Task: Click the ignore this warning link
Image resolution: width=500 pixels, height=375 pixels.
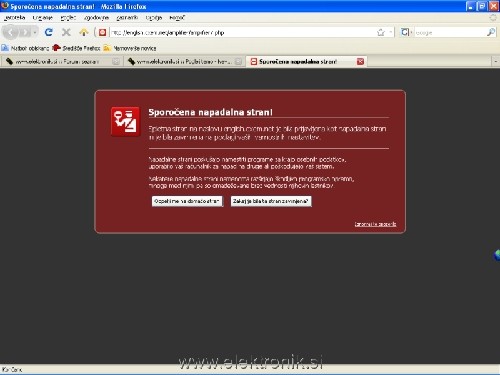Action: point(375,224)
